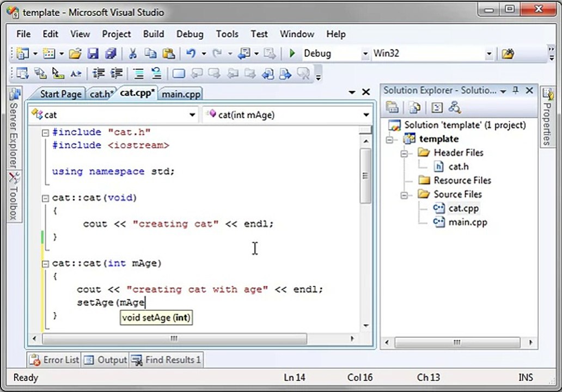Click Solution Explorer Properties icon
The width and height of the screenshot is (562, 392).
(x=392, y=107)
